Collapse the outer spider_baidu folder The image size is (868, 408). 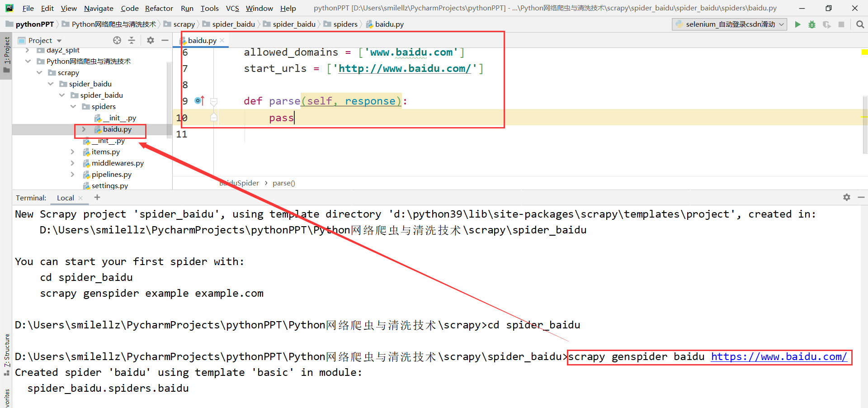[51, 84]
